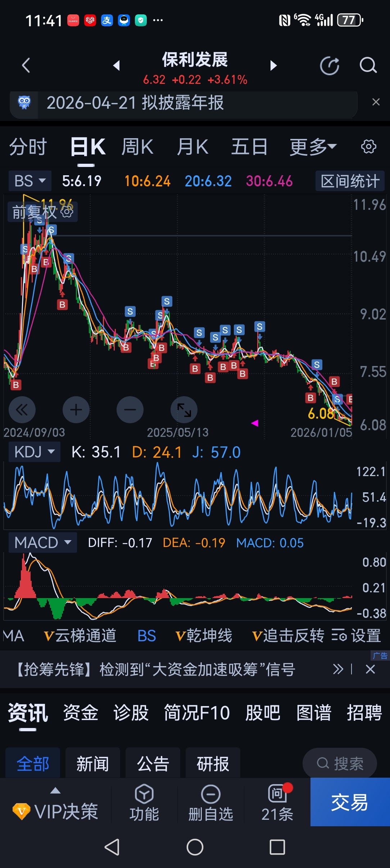390x868 pixels.
Task: Enable 乾坤线 VIP indicator
Action: coord(204,636)
